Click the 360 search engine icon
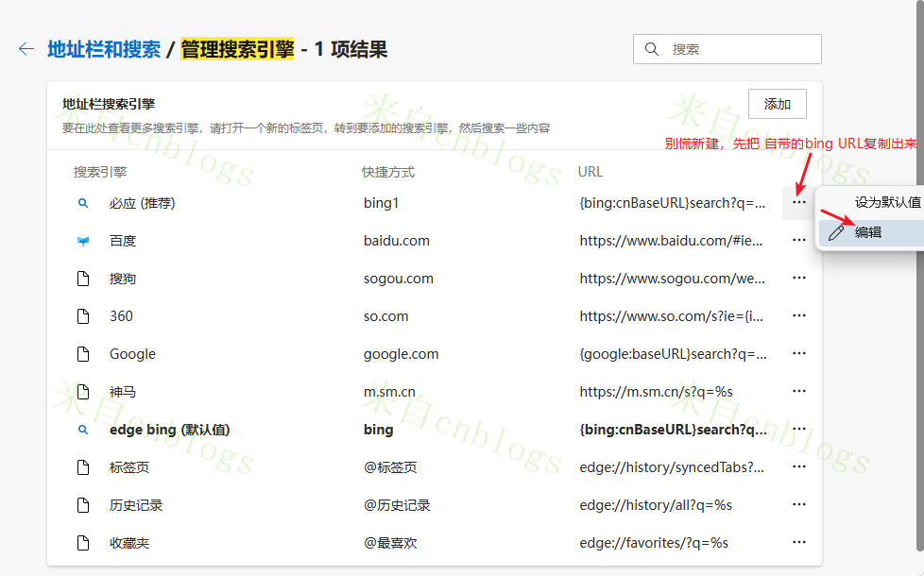This screenshot has height=576, width=924. pyautogui.click(x=82, y=315)
